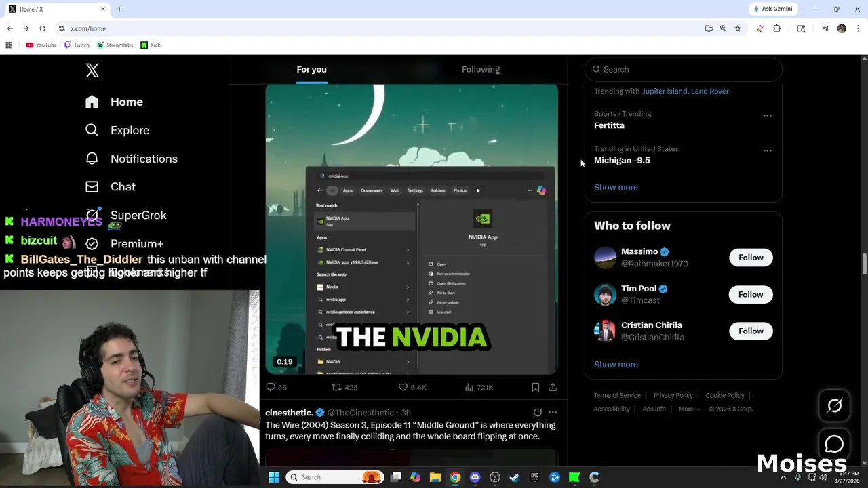The height and width of the screenshot is (488, 868).
Task: Bookmark this tab with star icon
Action: click(738, 28)
